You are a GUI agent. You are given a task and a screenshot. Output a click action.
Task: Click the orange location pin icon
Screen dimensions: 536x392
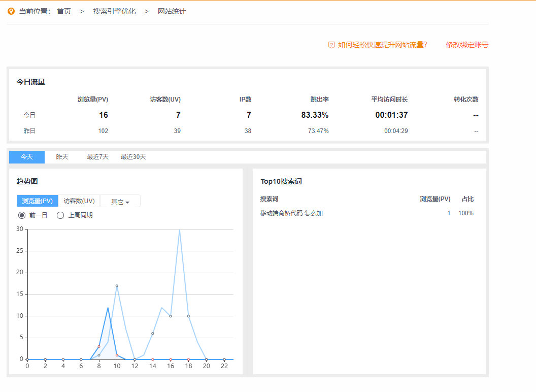tap(11, 11)
